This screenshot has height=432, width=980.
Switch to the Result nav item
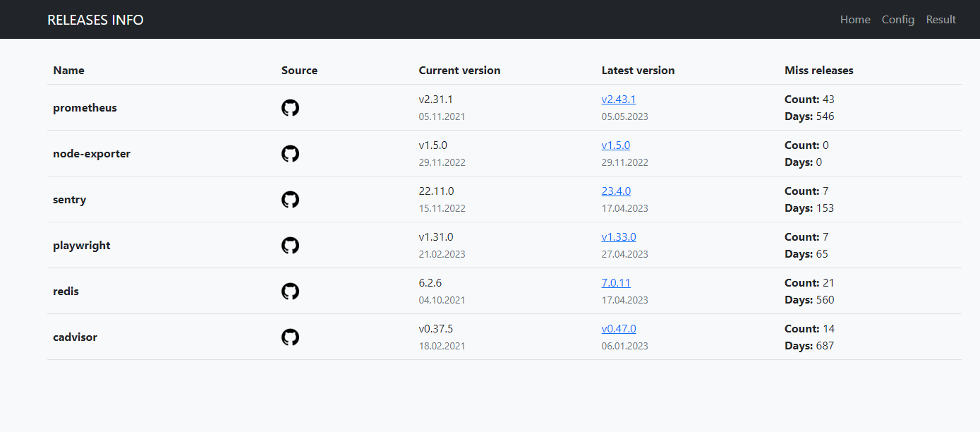[x=940, y=20]
